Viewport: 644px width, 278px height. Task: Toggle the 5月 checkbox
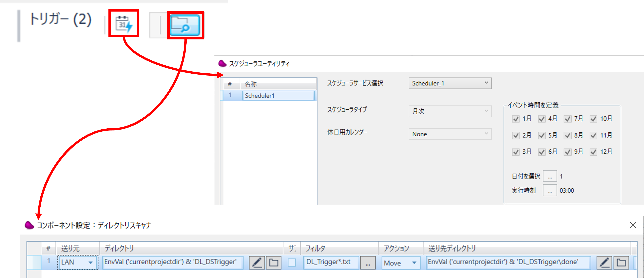541,136
